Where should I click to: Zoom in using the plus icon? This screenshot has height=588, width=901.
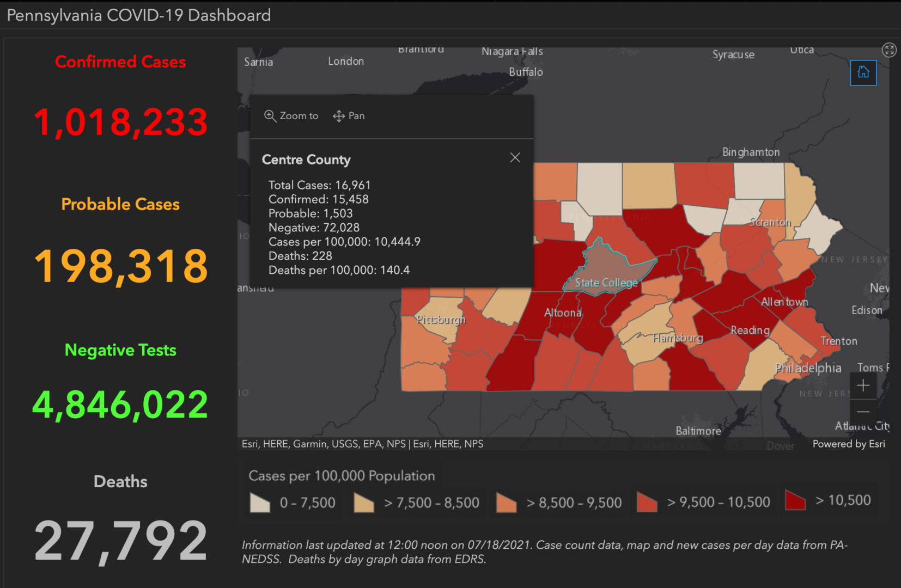pos(863,385)
